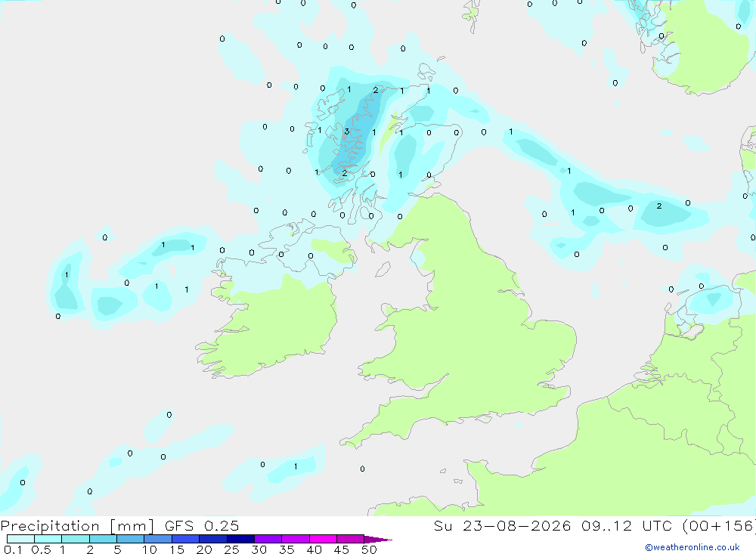Click the '15' legend scale label

tap(177, 549)
